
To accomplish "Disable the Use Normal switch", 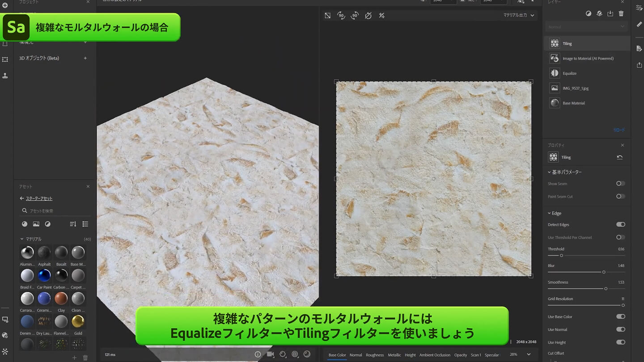I will [x=620, y=329].
